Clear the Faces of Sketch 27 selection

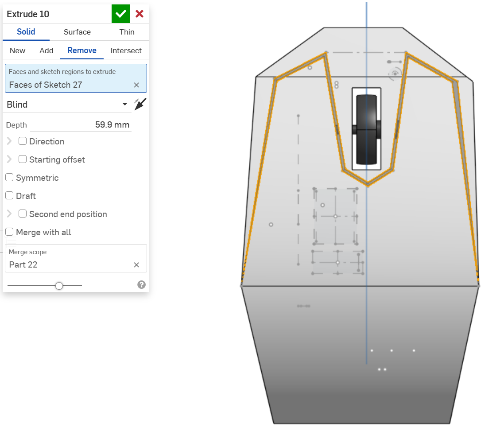point(136,85)
